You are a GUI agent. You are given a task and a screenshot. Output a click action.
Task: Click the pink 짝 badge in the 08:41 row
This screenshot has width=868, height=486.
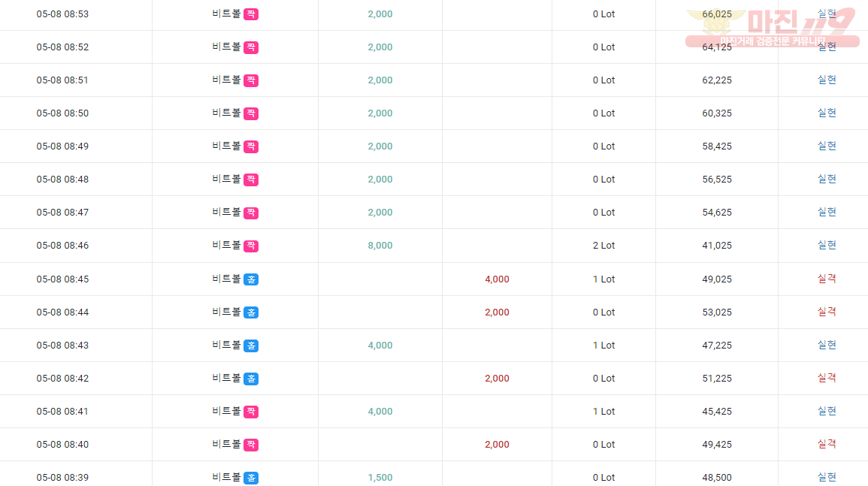[251, 412]
